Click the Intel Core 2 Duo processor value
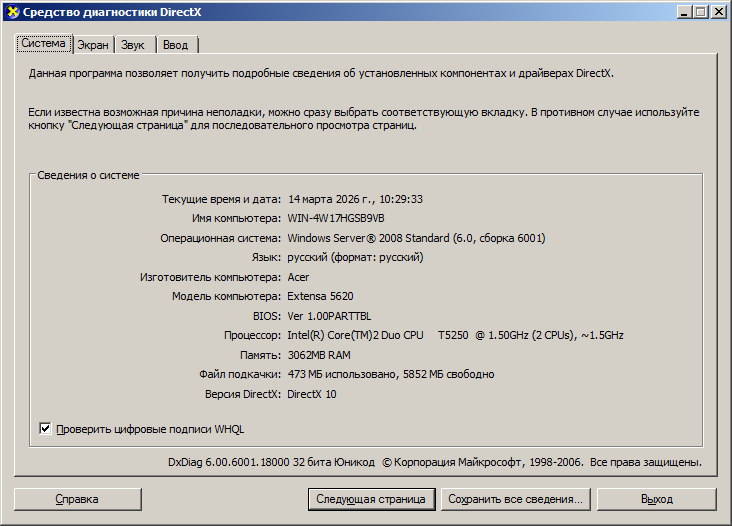Image resolution: width=732 pixels, height=526 pixels. click(x=455, y=335)
